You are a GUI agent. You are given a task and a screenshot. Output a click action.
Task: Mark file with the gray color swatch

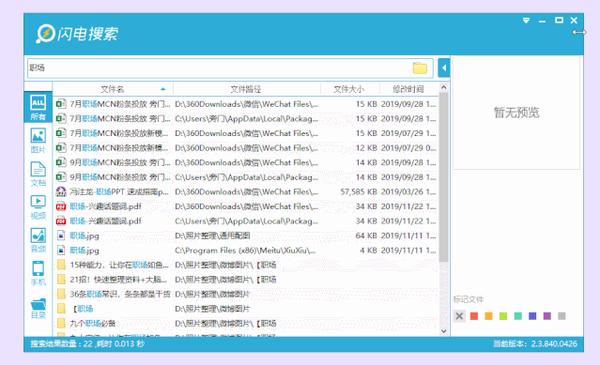(562, 316)
